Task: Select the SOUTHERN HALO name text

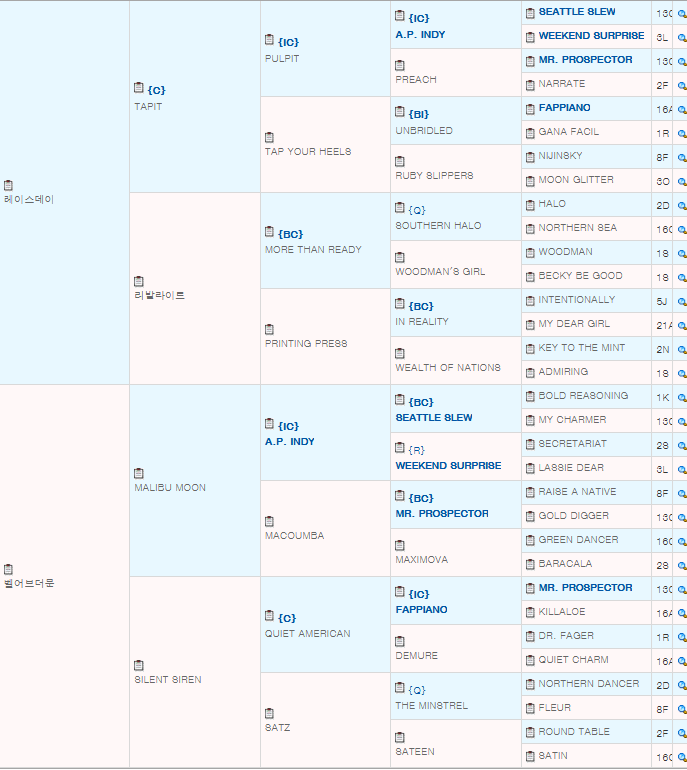Action: pyautogui.click(x=438, y=226)
